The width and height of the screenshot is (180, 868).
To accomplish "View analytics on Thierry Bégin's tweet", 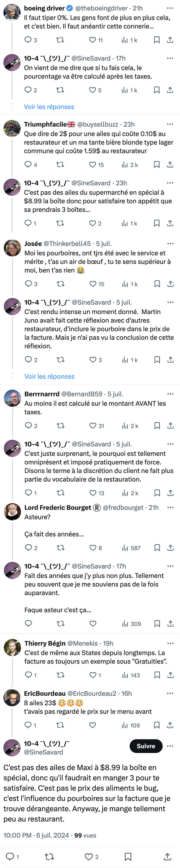I will 131,675.
